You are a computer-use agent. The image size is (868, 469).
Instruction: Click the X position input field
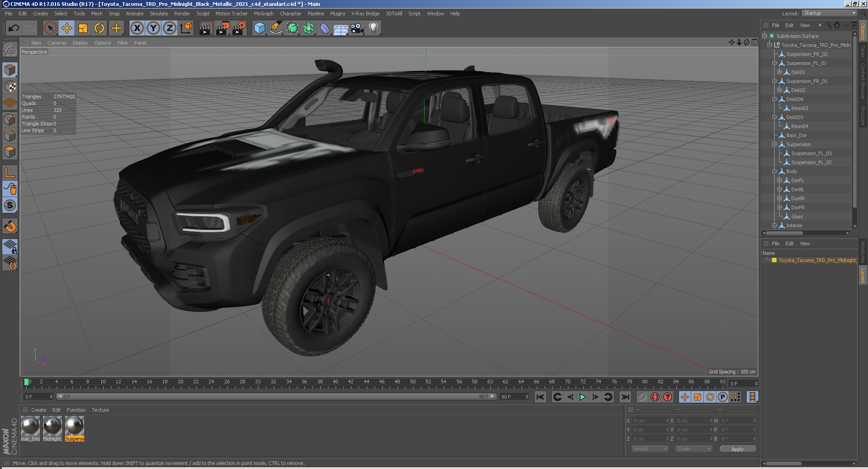point(651,421)
